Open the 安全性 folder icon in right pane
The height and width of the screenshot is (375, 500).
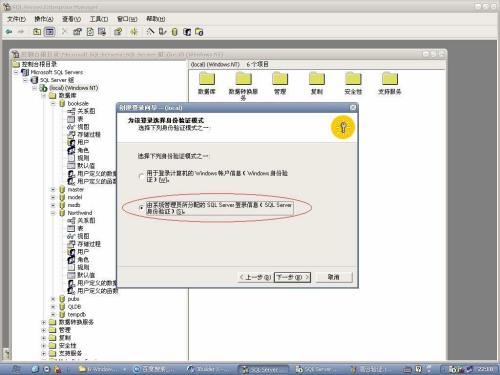coord(353,79)
